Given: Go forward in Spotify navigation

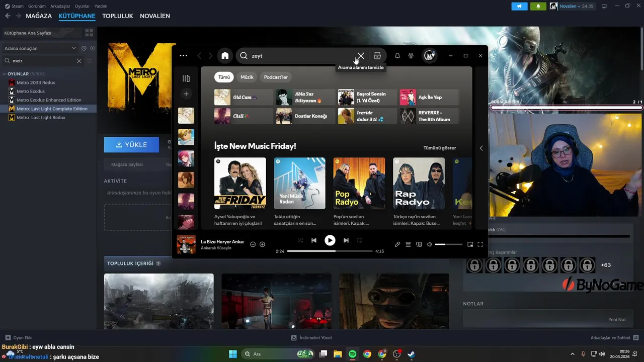Looking at the screenshot, I should (210, 56).
